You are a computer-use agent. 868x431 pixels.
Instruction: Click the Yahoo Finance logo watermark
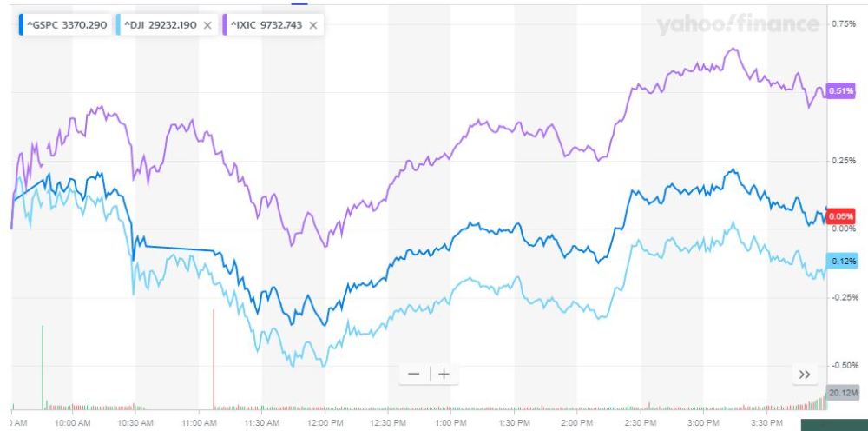point(738,25)
